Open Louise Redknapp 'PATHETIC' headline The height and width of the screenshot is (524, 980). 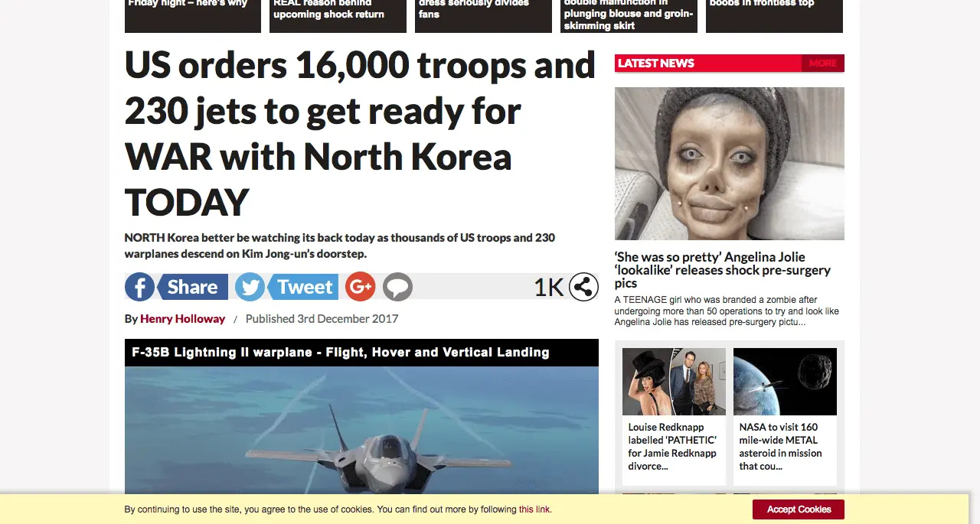(672, 447)
